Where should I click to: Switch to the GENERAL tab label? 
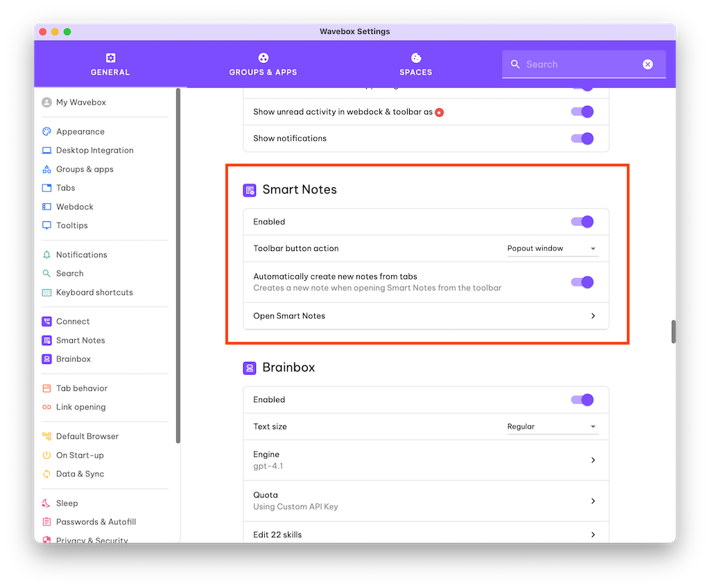[x=110, y=73]
